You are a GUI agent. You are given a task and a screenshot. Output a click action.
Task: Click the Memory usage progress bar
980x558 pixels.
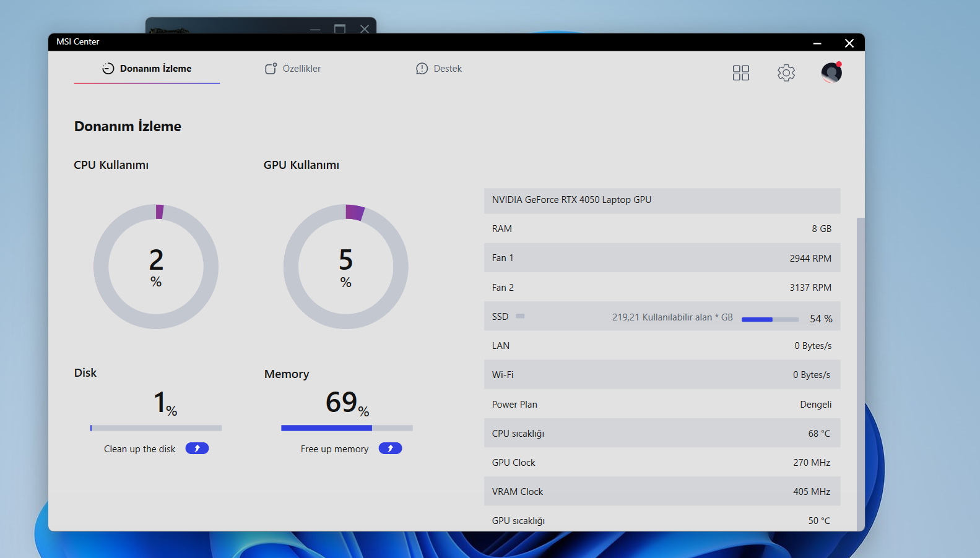[x=347, y=428]
